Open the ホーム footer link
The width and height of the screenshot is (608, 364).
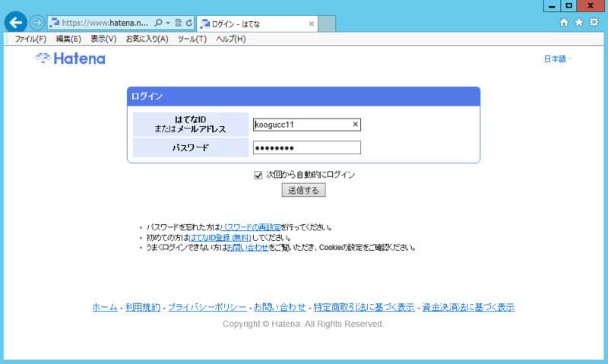(x=105, y=307)
